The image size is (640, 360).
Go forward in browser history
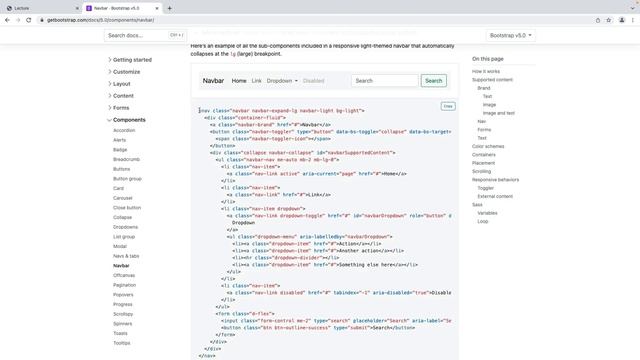click(18, 20)
